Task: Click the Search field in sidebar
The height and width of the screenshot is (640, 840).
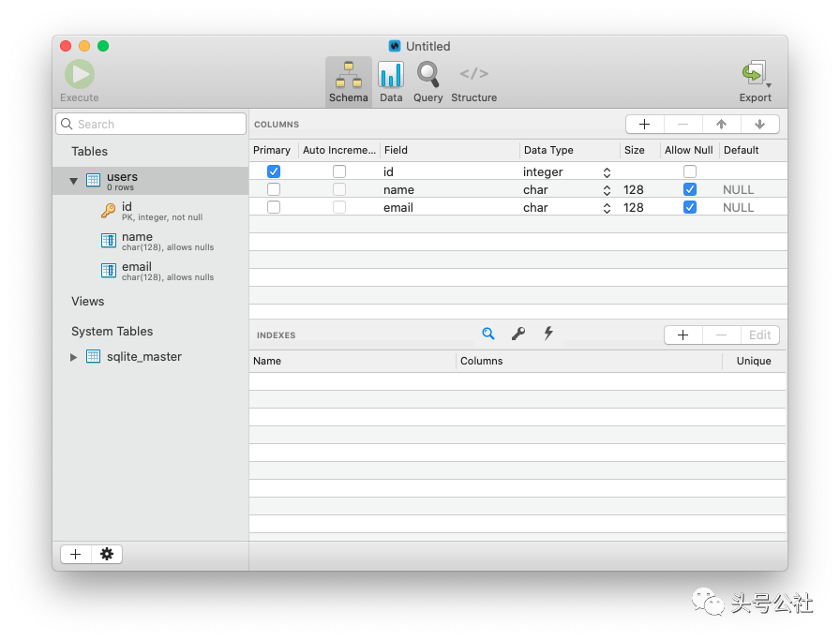Action: pos(151,124)
